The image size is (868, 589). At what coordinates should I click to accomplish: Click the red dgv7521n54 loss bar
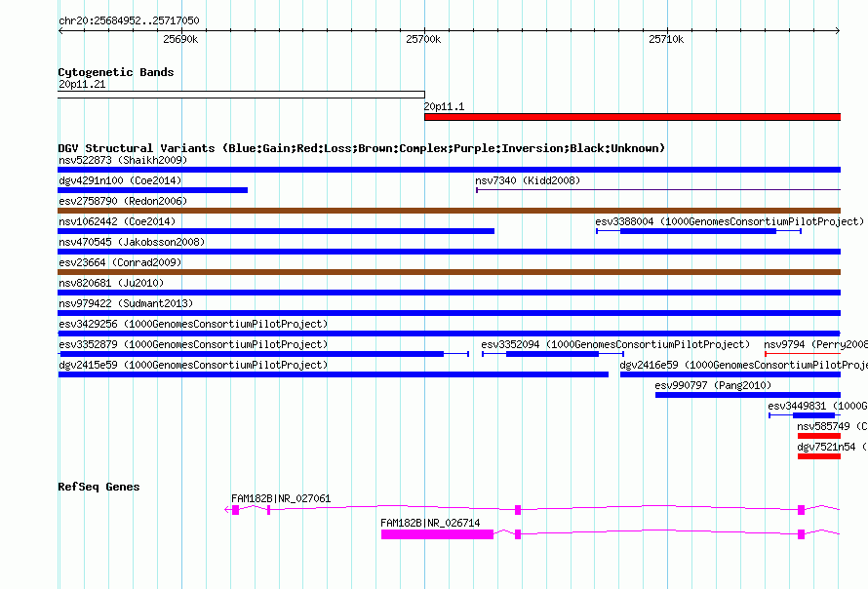(x=818, y=456)
